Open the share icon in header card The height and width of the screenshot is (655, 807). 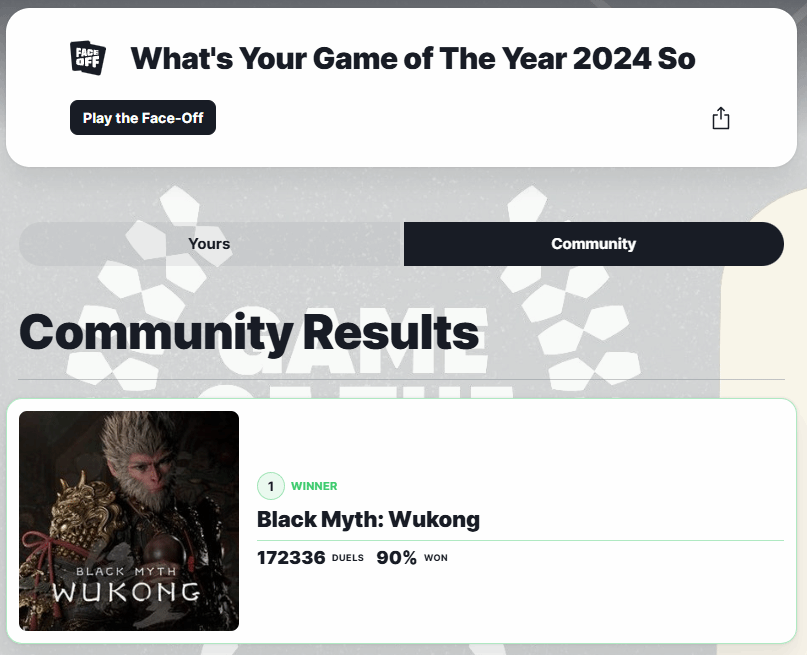pos(721,118)
